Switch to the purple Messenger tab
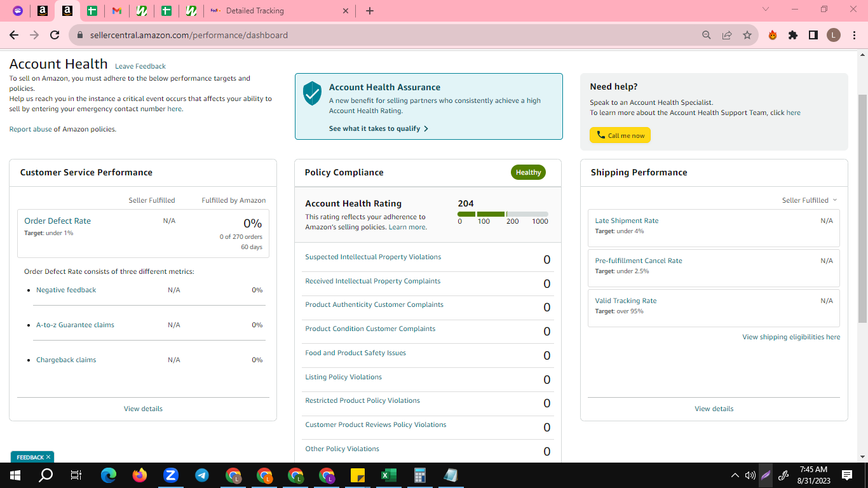The image size is (868, 488). pos(18,11)
